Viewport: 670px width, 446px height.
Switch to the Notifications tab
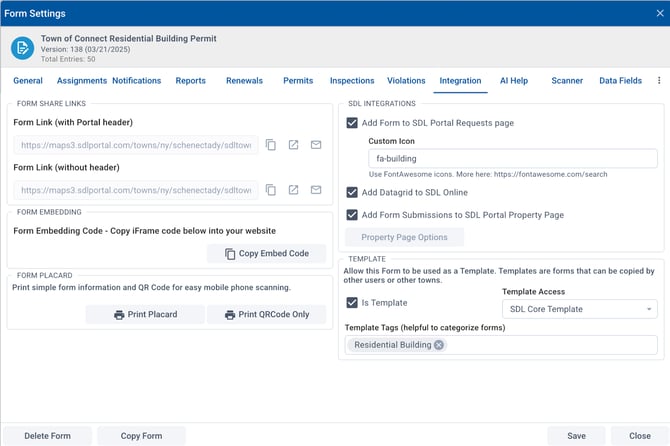click(136, 81)
